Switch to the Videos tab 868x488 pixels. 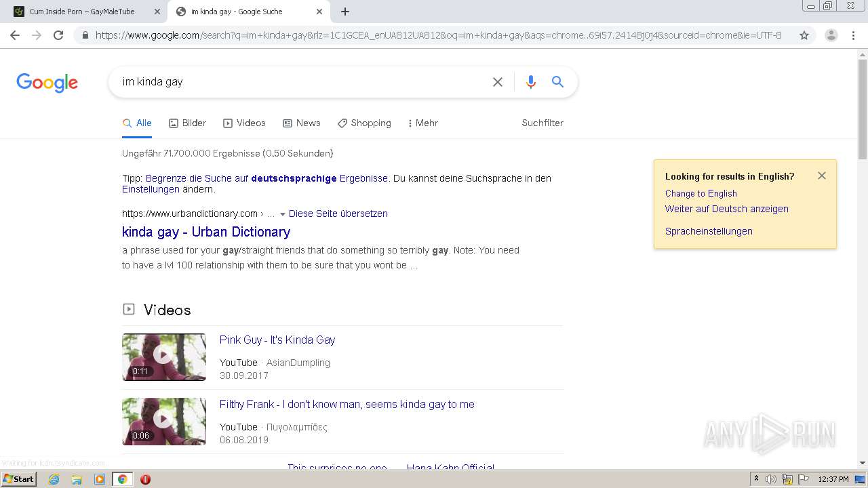tap(244, 123)
